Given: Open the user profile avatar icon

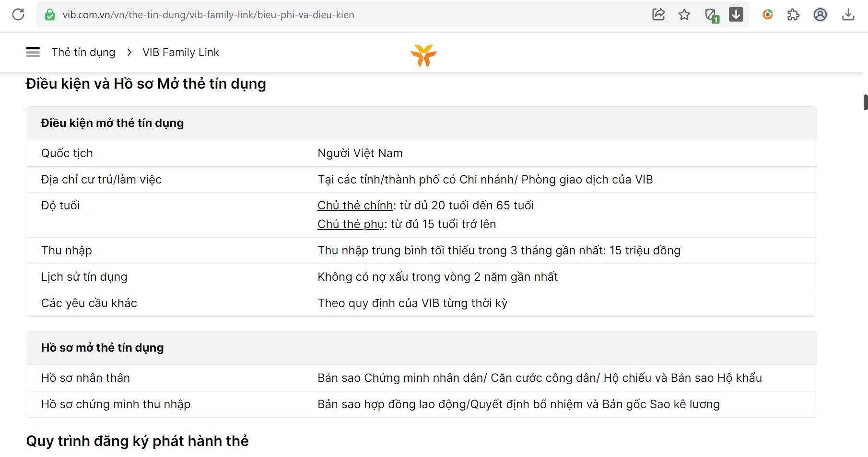Looking at the screenshot, I should pyautogui.click(x=820, y=14).
